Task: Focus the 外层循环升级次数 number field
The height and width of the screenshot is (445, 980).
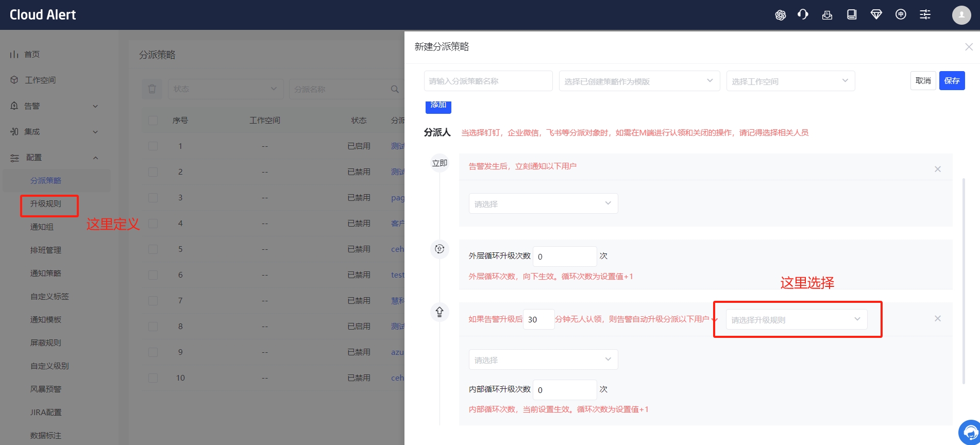Action: 565,256
